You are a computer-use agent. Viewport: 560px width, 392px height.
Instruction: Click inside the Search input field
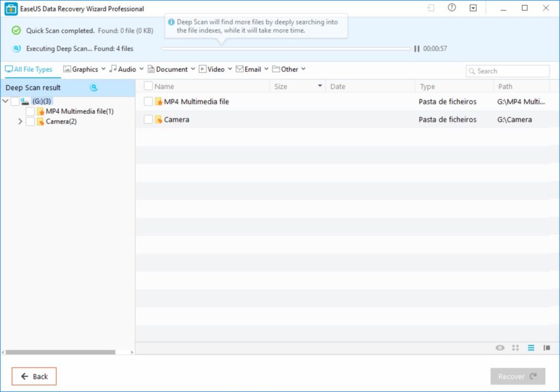point(508,71)
